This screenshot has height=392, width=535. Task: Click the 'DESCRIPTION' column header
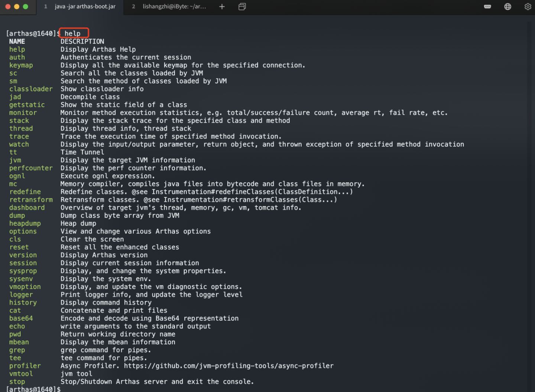click(x=82, y=41)
